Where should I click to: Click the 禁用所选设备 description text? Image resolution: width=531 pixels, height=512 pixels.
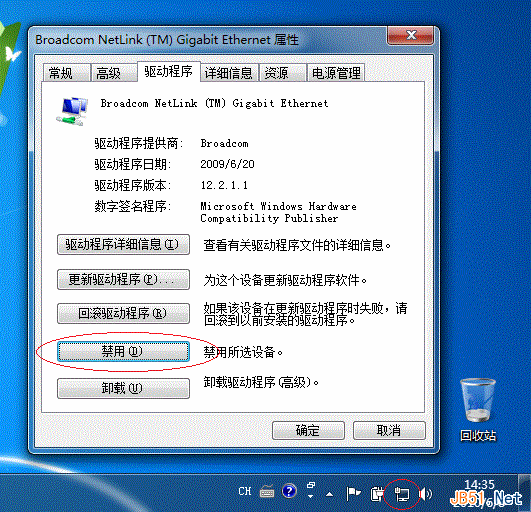[243, 353]
